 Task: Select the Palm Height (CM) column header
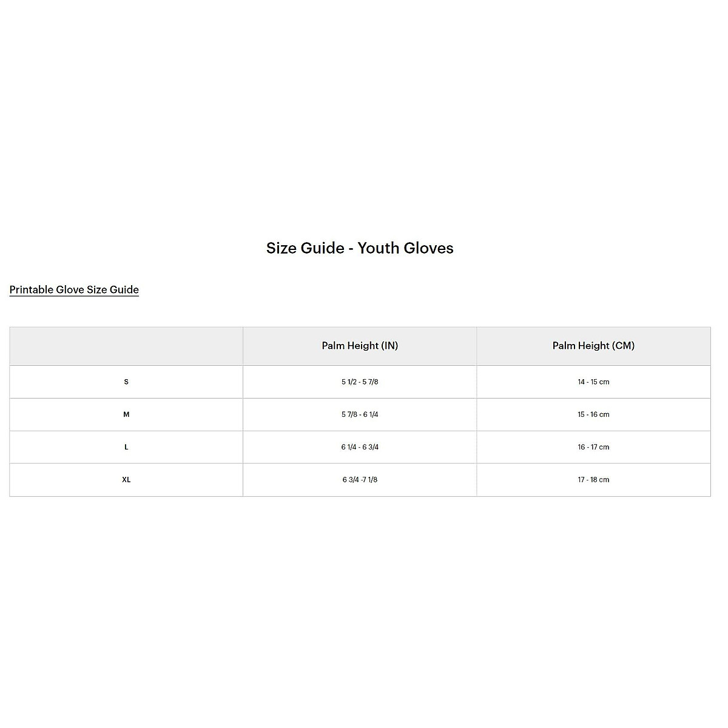[x=593, y=346]
